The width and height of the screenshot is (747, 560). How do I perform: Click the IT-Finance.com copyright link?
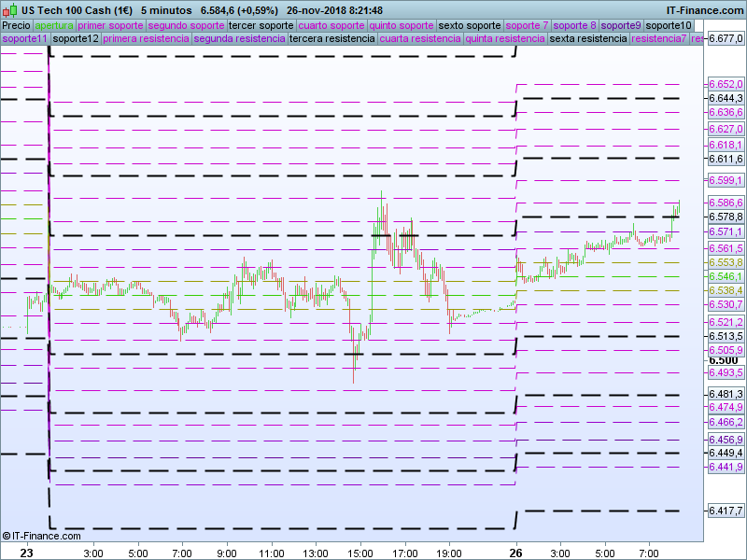[x=41, y=536]
